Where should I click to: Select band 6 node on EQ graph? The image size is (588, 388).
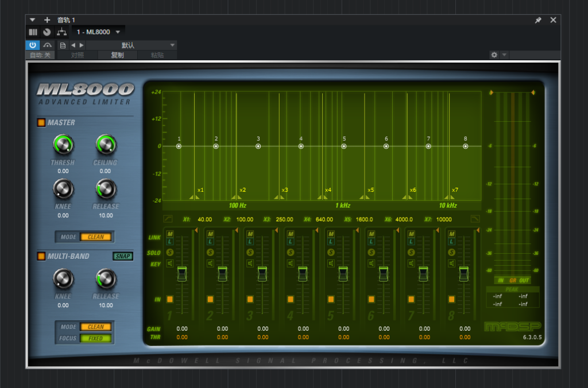point(386,146)
